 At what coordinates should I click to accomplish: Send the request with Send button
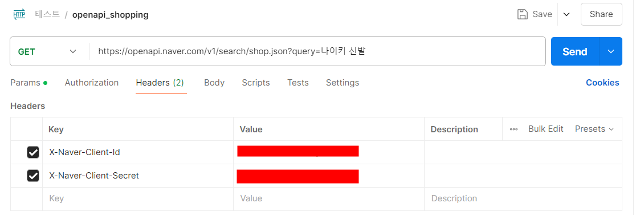[574, 51]
